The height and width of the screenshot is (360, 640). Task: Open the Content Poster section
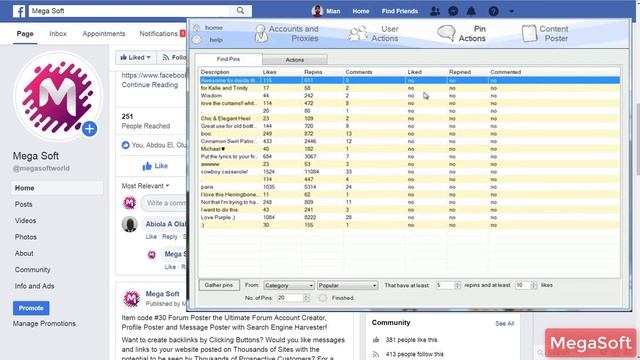(x=545, y=33)
